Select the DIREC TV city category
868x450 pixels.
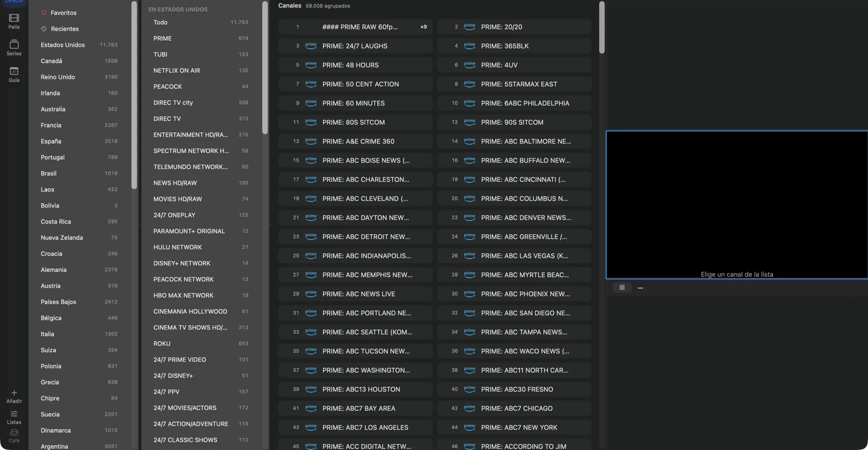pyautogui.click(x=201, y=102)
